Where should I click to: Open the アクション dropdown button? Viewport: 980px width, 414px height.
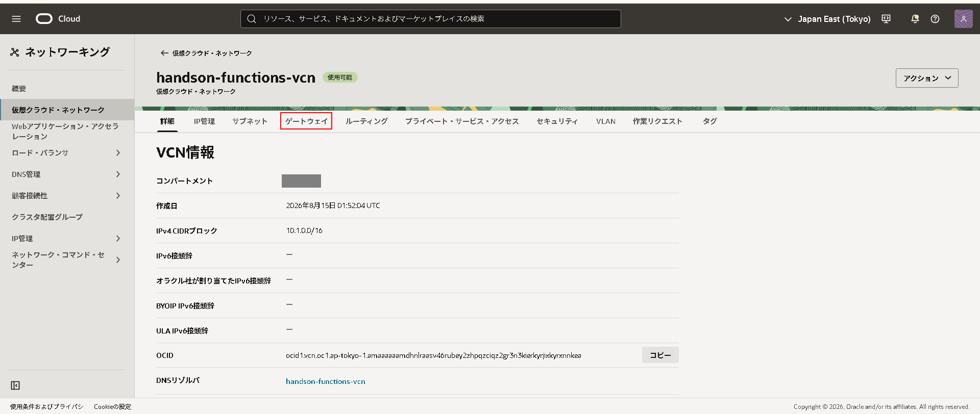(927, 78)
